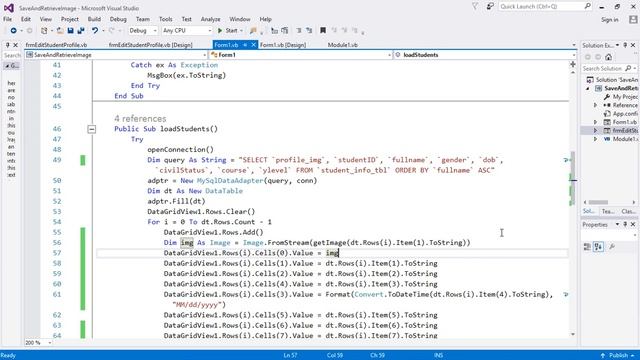Open the SaveAndRetrieveImage project scope dropdown
This screenshot has height=360, width=640.
(x=116, y=55)
